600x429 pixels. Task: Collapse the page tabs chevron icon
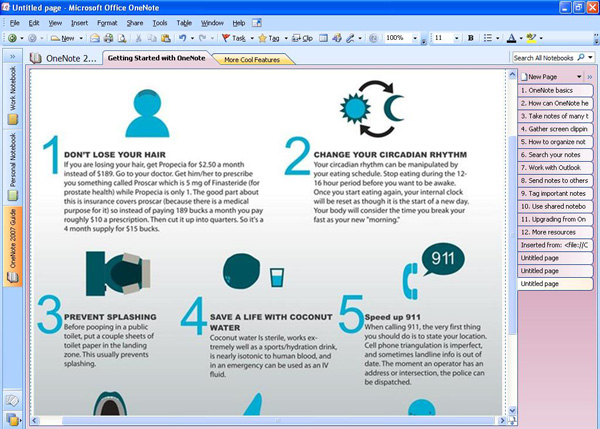tap(590, 77)
